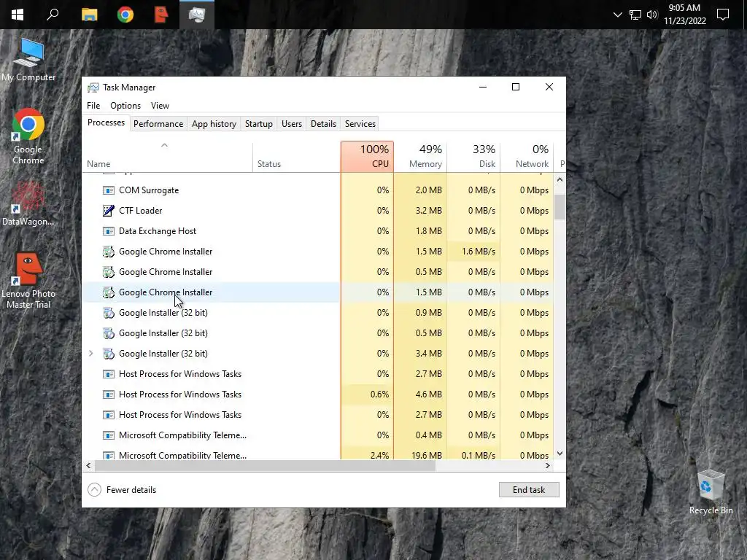The width and height of the screenshot is (747, 560).
Task: Select the Data Exchange Host process name
Action: (158, 231)
